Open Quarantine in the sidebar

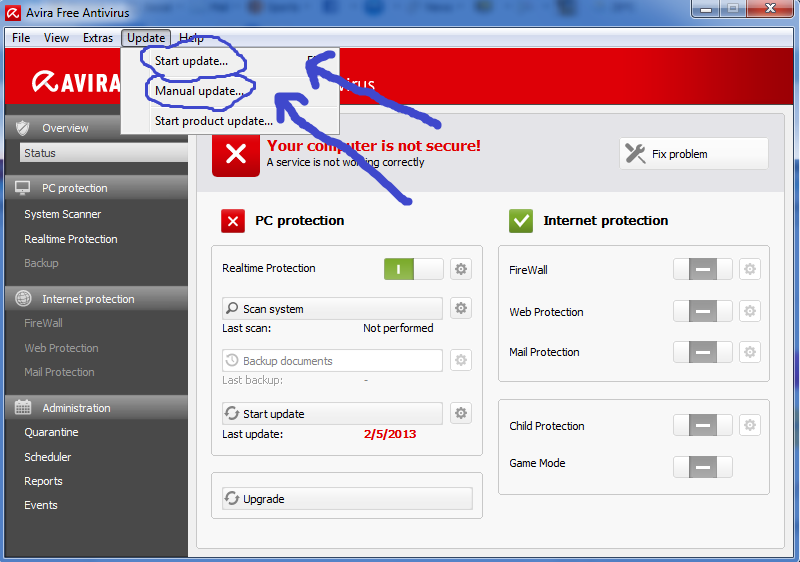coord(51,432)
